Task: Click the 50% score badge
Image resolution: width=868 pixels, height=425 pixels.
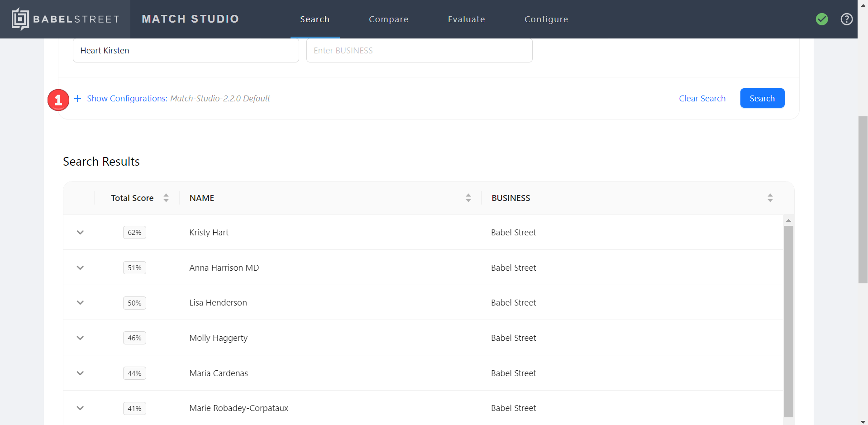Action: point(134,303)
